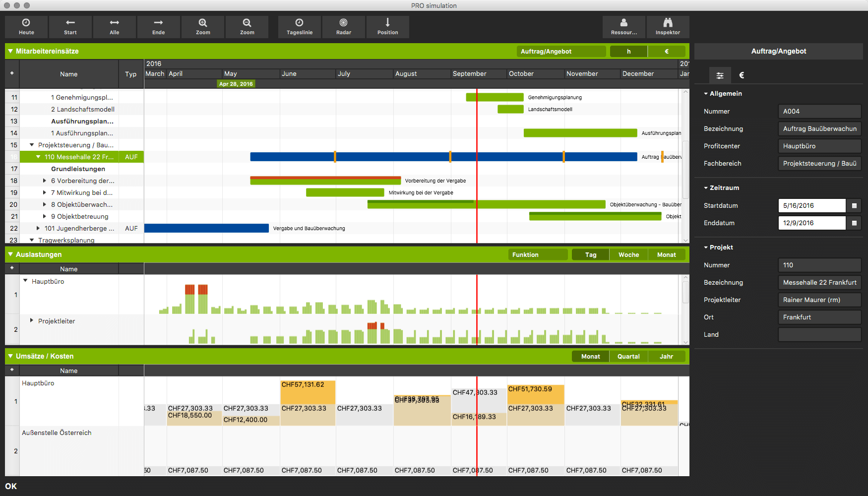Set Umsätze / Kosten view to Quartal

(x=628, y=356)
